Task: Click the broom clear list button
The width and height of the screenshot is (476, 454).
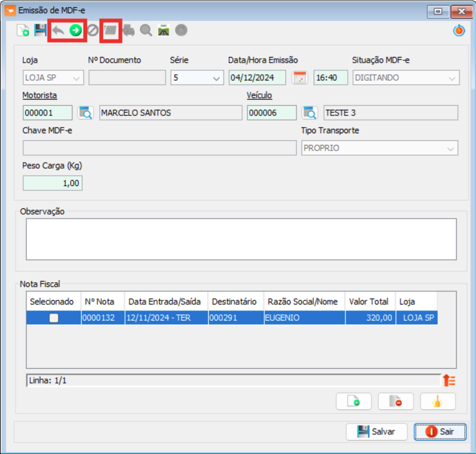Action: 438,402
